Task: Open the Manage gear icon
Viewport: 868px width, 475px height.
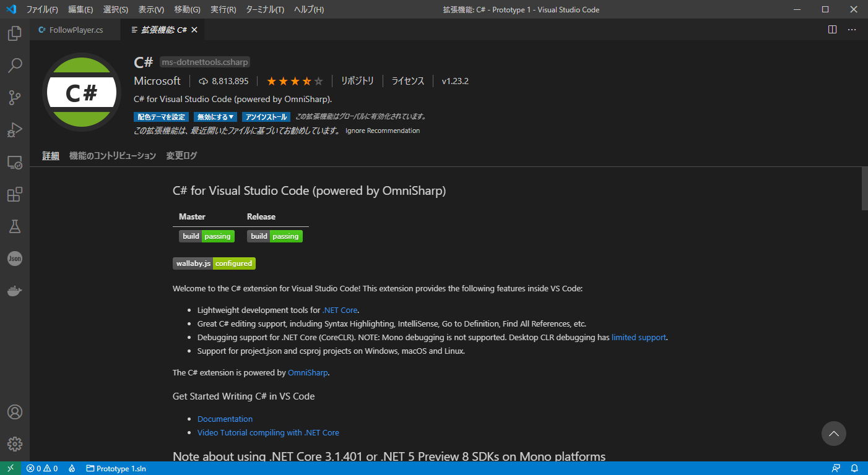Action: coord(15,444)
